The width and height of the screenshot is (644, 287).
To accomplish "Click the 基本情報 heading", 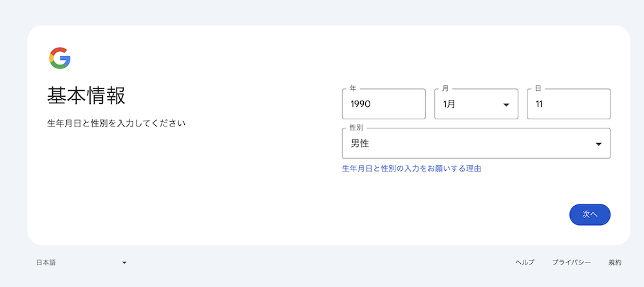I will [86, 96].
